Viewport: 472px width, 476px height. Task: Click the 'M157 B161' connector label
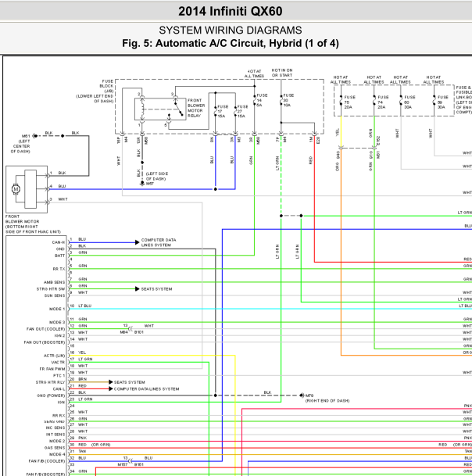coord(131,465)
